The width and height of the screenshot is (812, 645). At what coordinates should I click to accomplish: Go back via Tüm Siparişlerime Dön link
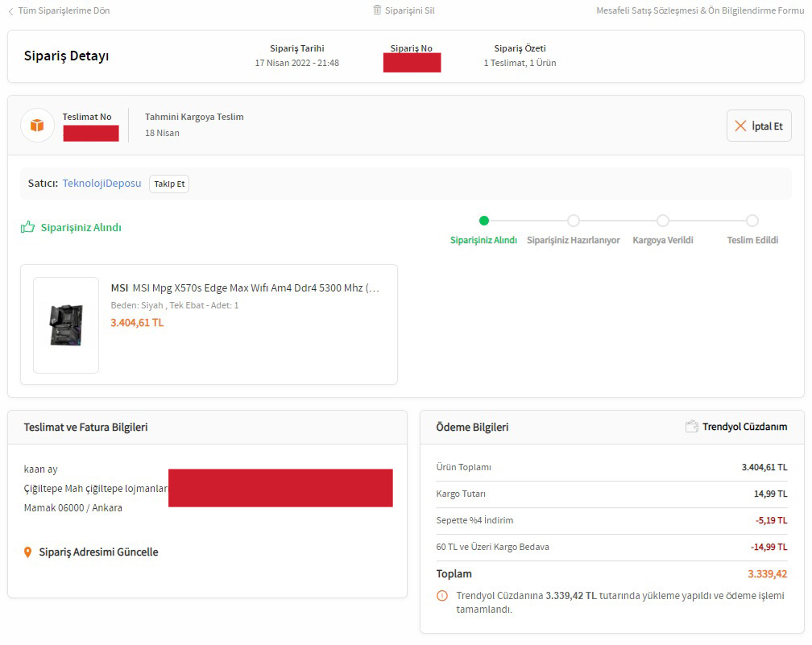64,10
